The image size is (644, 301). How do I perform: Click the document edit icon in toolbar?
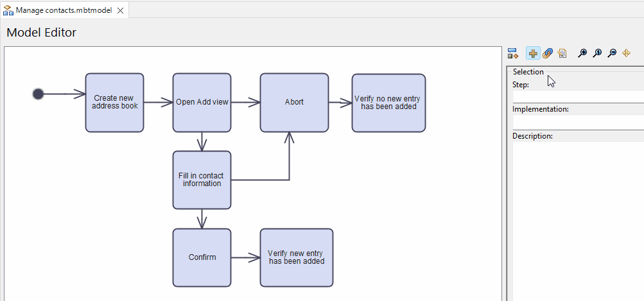pyautogui.click(x=562, y=53)
